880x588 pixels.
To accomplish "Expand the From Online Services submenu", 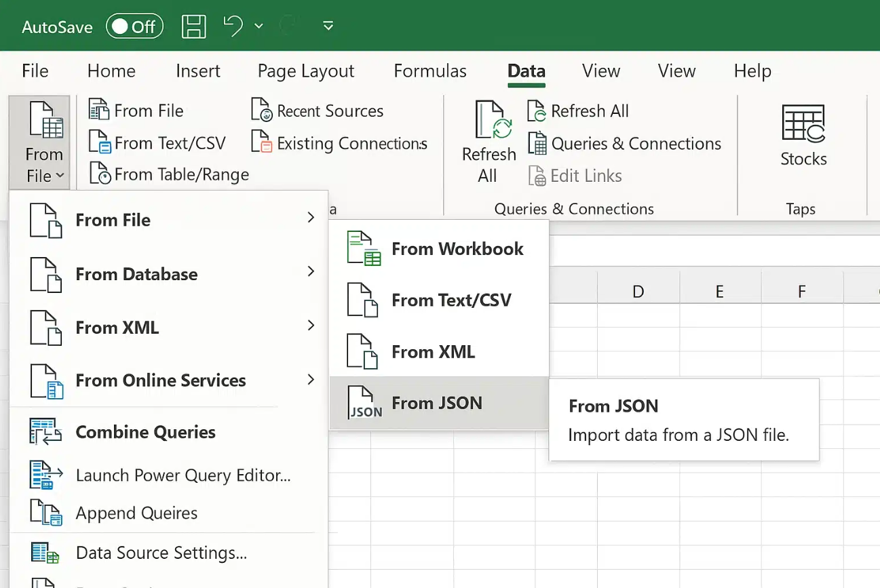I will coord(168,380).
